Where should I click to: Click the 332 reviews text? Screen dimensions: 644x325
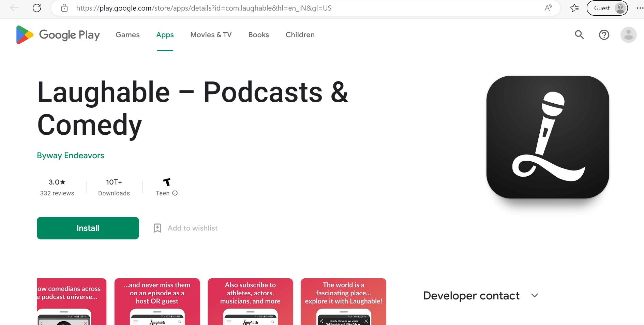[x=57, y=193]
